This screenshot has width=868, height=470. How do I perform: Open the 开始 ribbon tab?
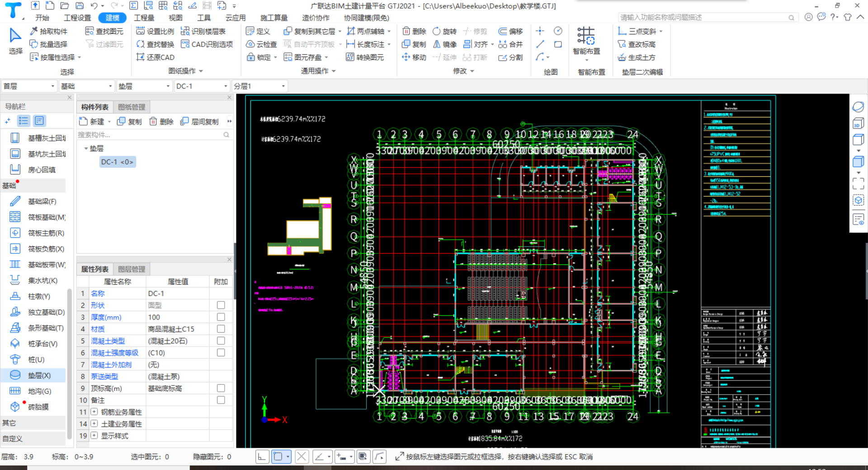[x=42, y=18]
